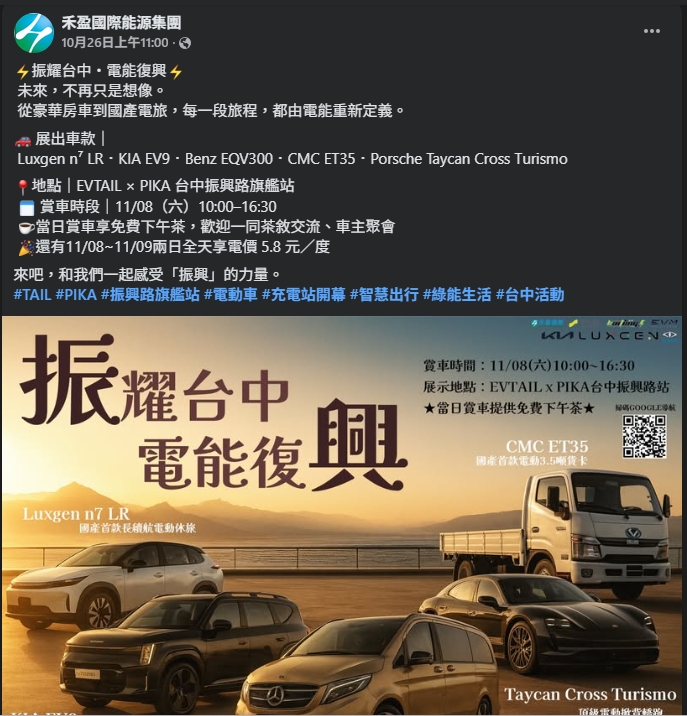Screen dimensions: 687x716
Task: Click the KIA LUXGEN logo on poster
Action: [608, 336]
